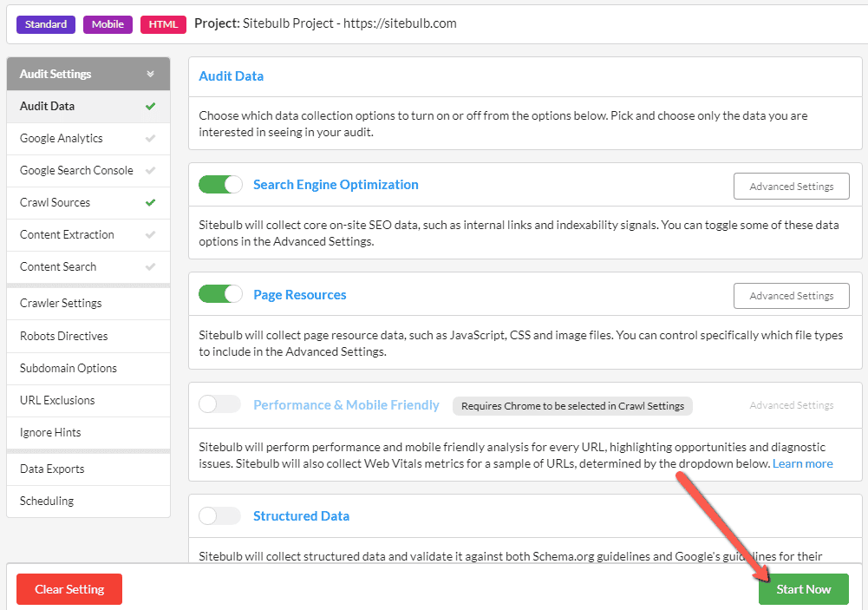Image resolution: width=868 pixels, height=610 pixels.
Task: Click the Performance & Mobile Friendly heading
Action: click(x=347, y=405)
